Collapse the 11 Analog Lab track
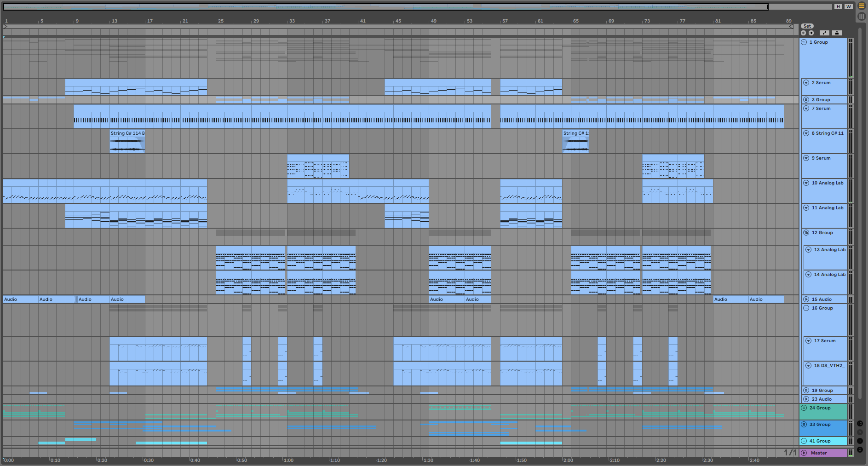Viewport: 868px width, 466px height. coord(806,208)
